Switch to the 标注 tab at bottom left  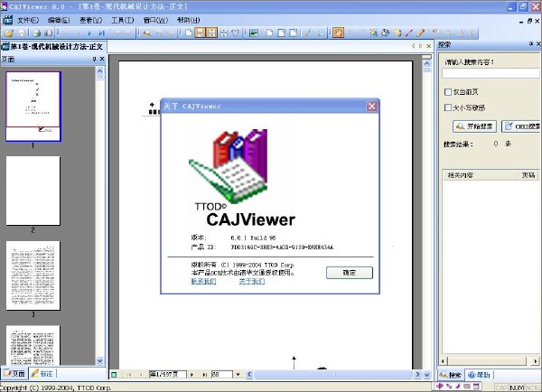point(42,373)
